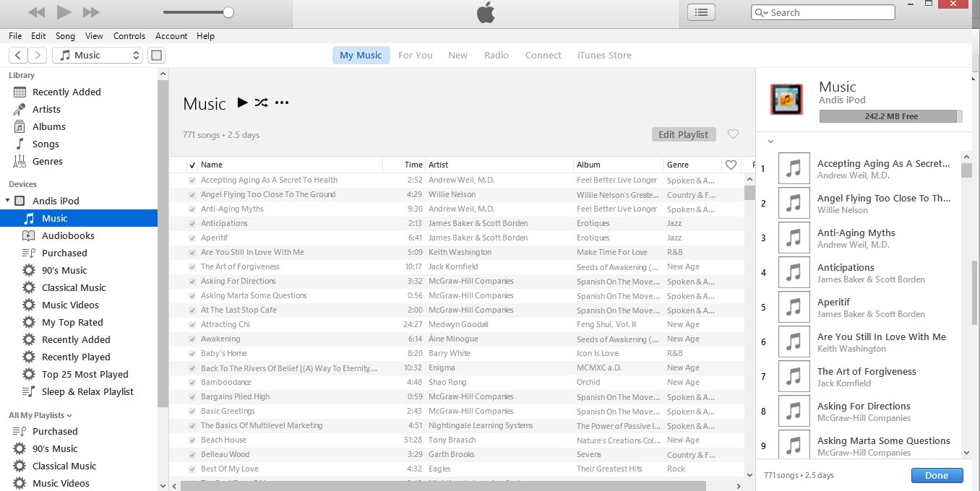
Task: Open 90's Music smart playlist under iPod
Action: [64, 270]
